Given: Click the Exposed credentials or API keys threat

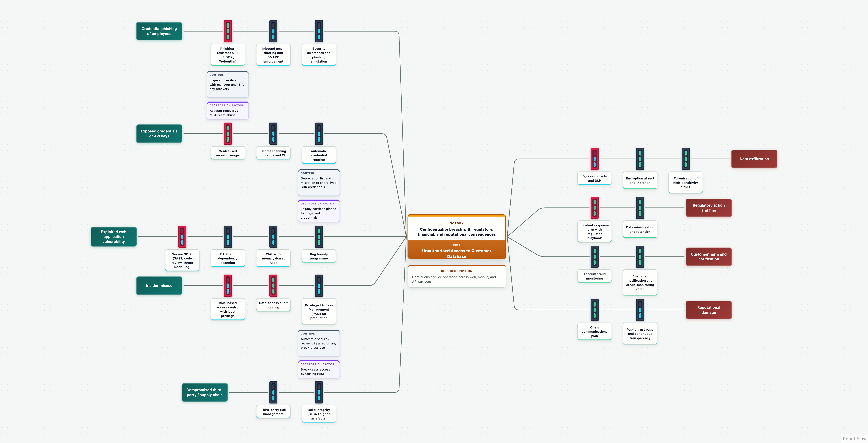Looking at the screenshot, I should (x=159, y=134).
